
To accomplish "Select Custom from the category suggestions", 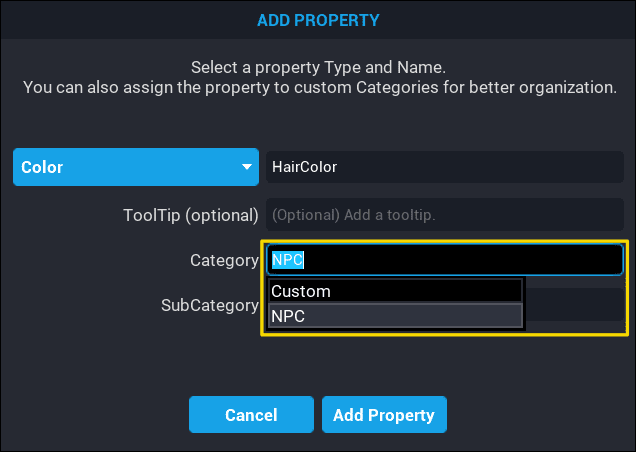I will pyautogui.click(x=395, y=291).
